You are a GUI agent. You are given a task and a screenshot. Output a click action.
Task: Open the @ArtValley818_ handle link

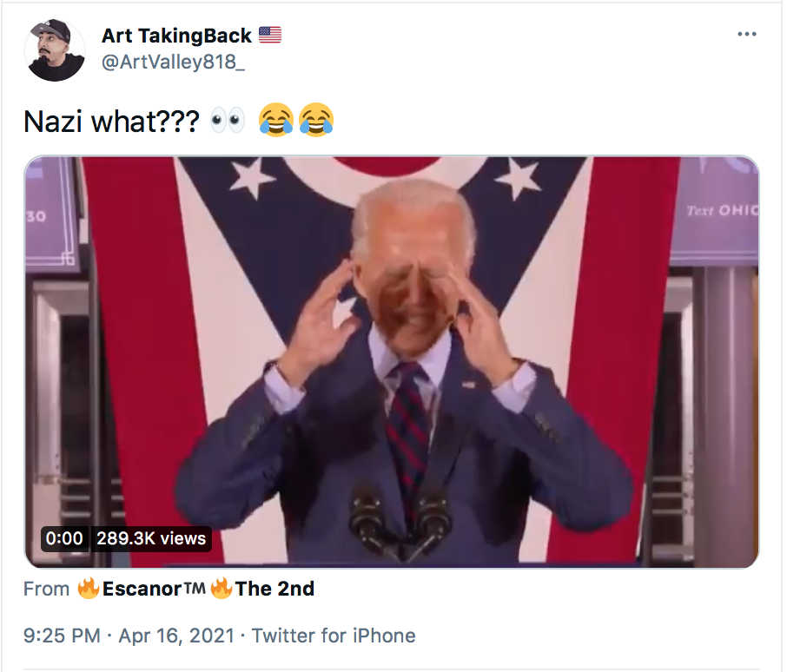coord(173,63)
